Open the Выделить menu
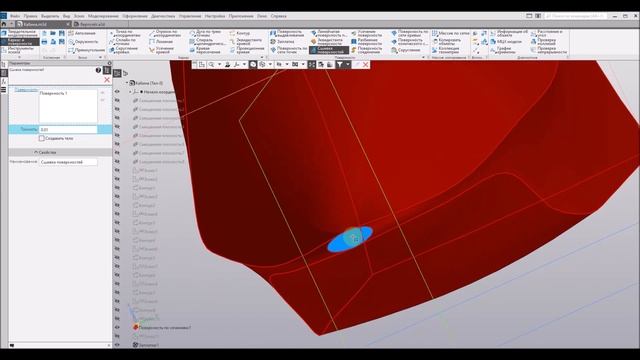Screen dimensions: 640x360 tap(50, 16)
